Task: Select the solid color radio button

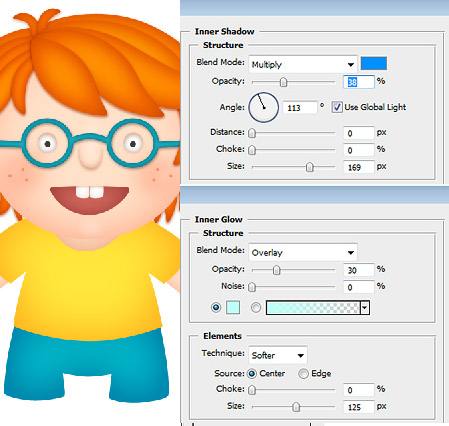Action: point(216,307)
